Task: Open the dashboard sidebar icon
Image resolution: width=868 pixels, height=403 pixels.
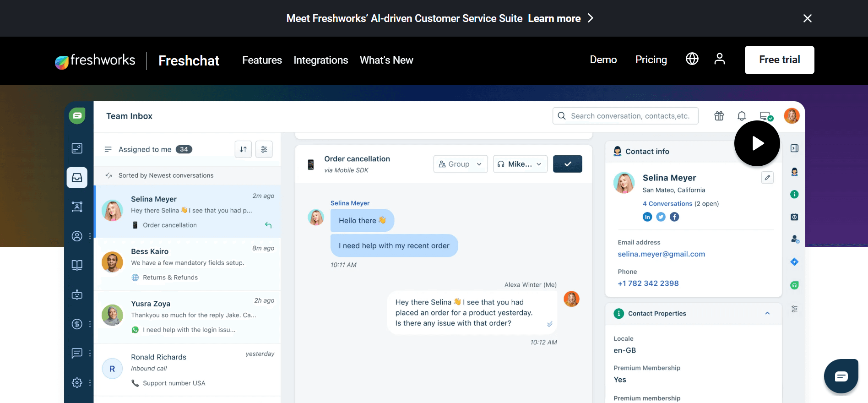Action: 77,148
